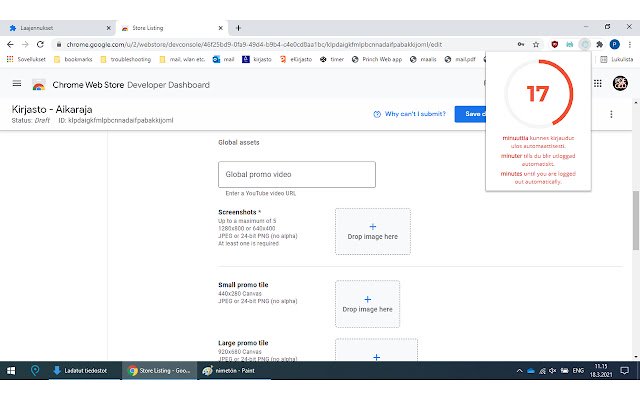Open the Windows Start menu

tap(11, 371)
